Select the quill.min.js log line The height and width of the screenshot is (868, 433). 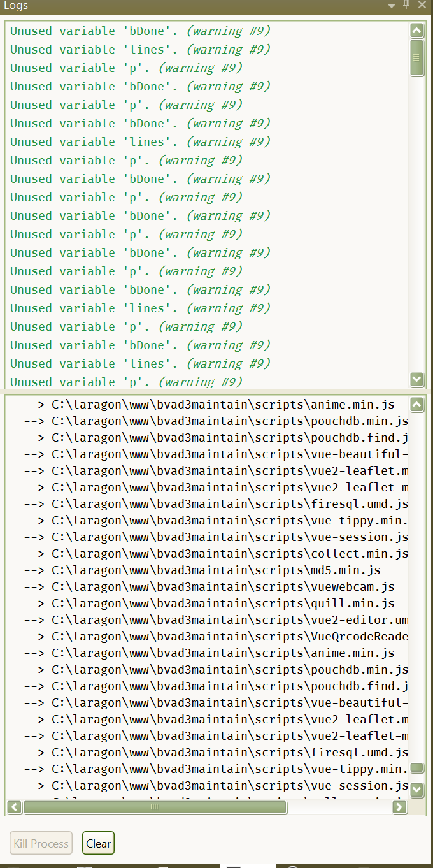point(208,604)
